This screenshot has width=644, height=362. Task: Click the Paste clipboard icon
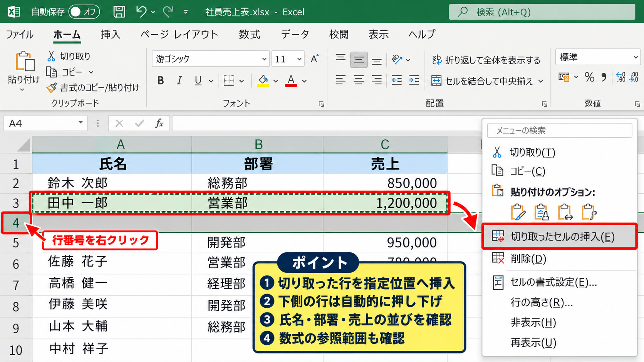pos(25,62)
